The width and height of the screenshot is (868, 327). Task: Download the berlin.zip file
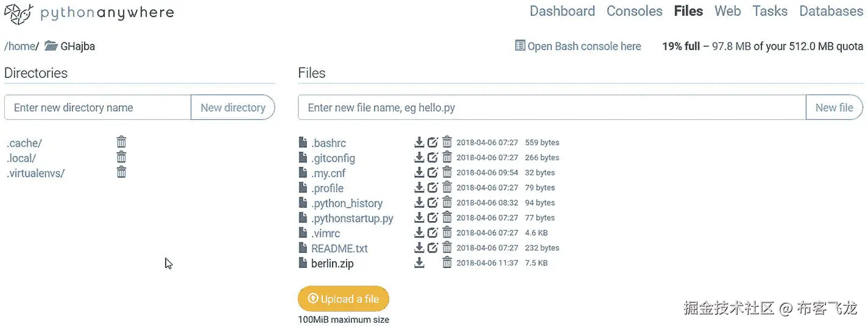click(x=419, y=263)
